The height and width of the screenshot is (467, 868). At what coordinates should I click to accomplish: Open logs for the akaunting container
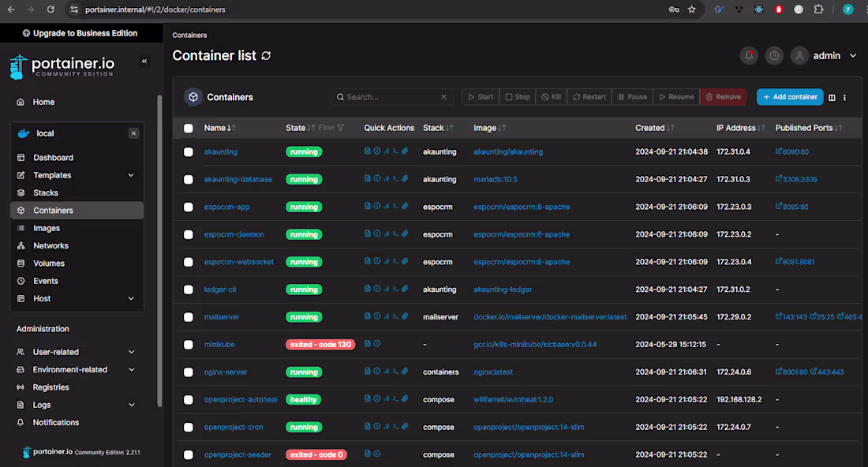[x=365, y=151]
